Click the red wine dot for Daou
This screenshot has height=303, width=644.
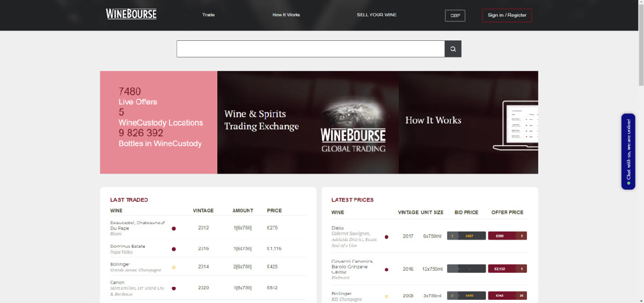pyautogui.click(x=386, y=236)
